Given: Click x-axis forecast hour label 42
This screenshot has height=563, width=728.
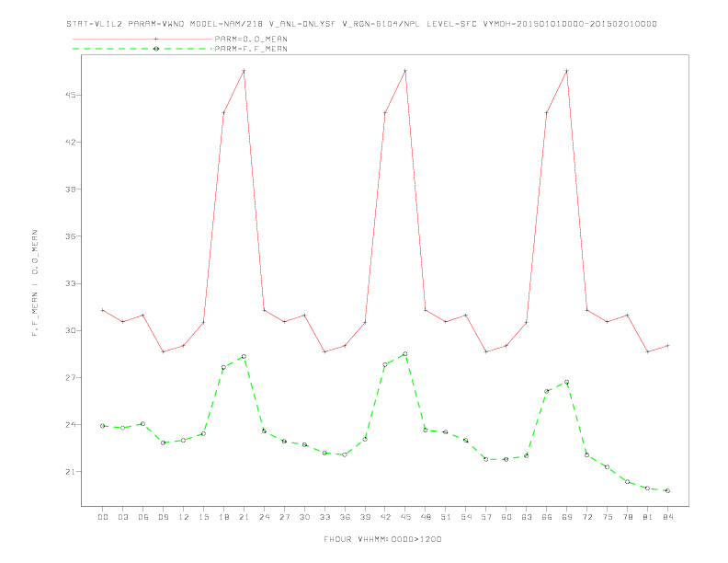Looking at the screenshot, I should [x=385, y=517].
